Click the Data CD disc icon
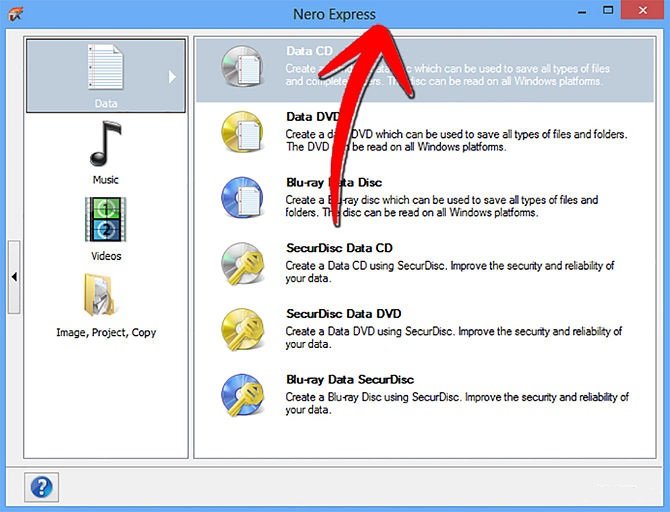Image resolution: width=670 pixels, height=512 pixels. (x=242, y=67)
